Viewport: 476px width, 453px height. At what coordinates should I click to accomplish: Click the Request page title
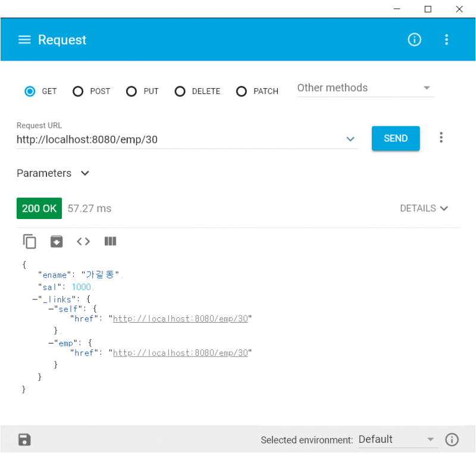62,40
